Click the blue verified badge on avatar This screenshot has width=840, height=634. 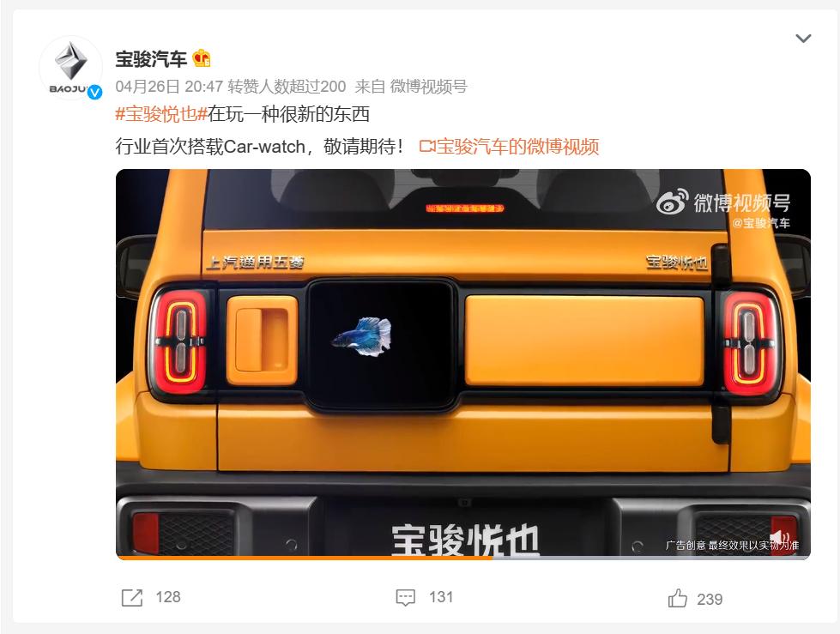pos(95,92)
